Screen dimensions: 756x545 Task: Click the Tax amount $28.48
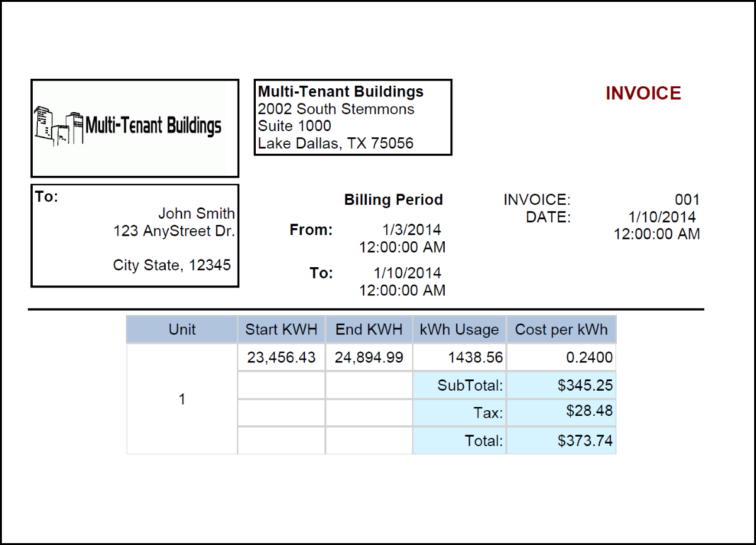tap(589, 412)
